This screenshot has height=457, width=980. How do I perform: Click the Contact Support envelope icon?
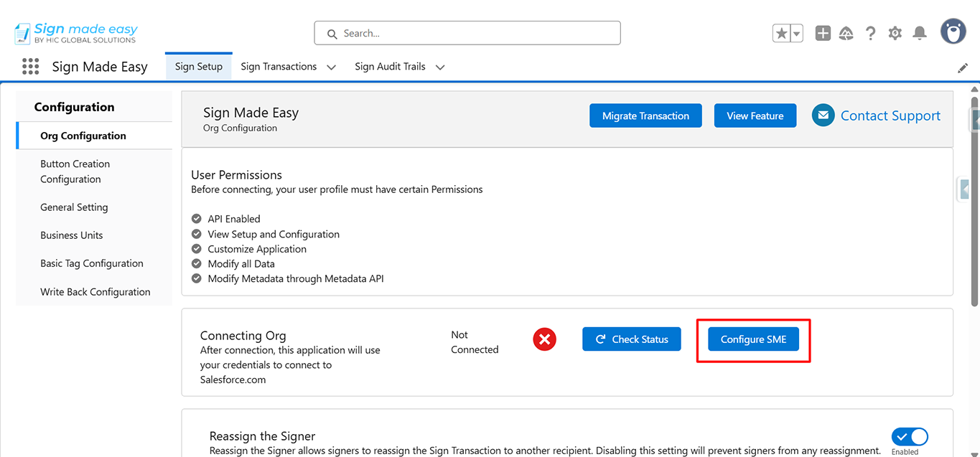pyautogui.click(x=823, y=116)
